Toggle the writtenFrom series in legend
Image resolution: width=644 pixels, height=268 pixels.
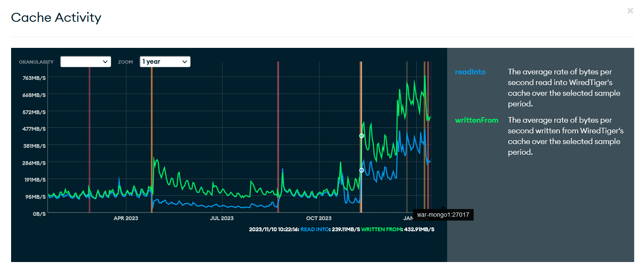[477, 120]
